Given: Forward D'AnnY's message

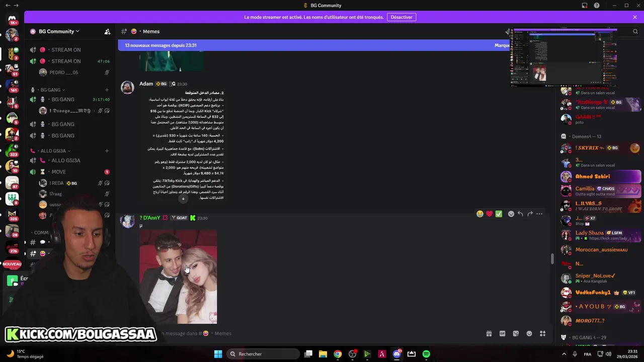Looking at the screenshot, I should [530, 214].
